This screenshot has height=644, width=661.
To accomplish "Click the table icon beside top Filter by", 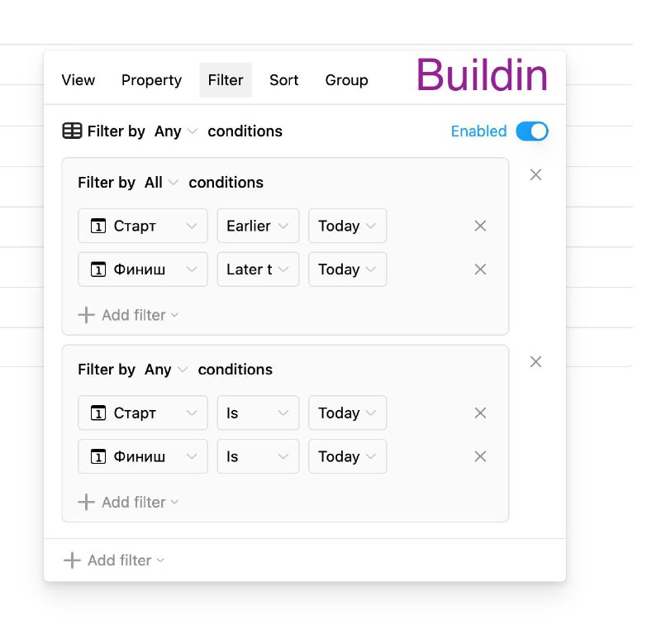I will pyautogui.click(x=72, y=131).
